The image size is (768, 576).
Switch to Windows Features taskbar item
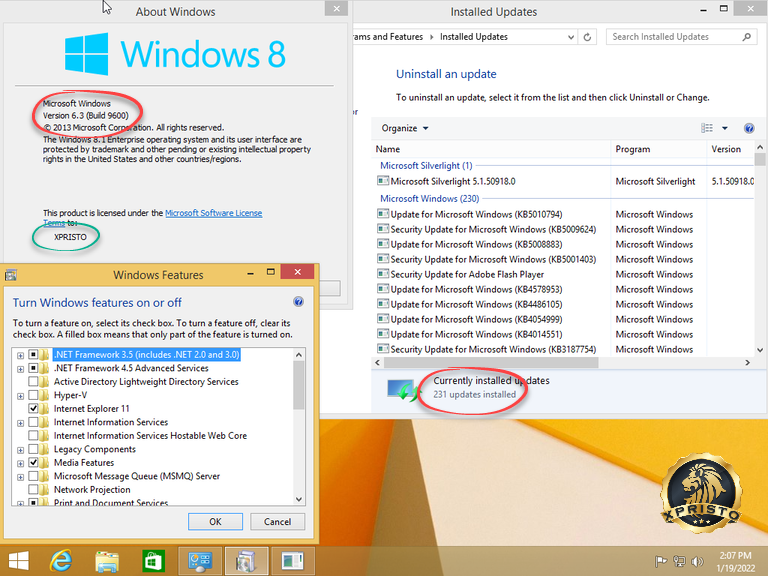[x=246, y=561]
